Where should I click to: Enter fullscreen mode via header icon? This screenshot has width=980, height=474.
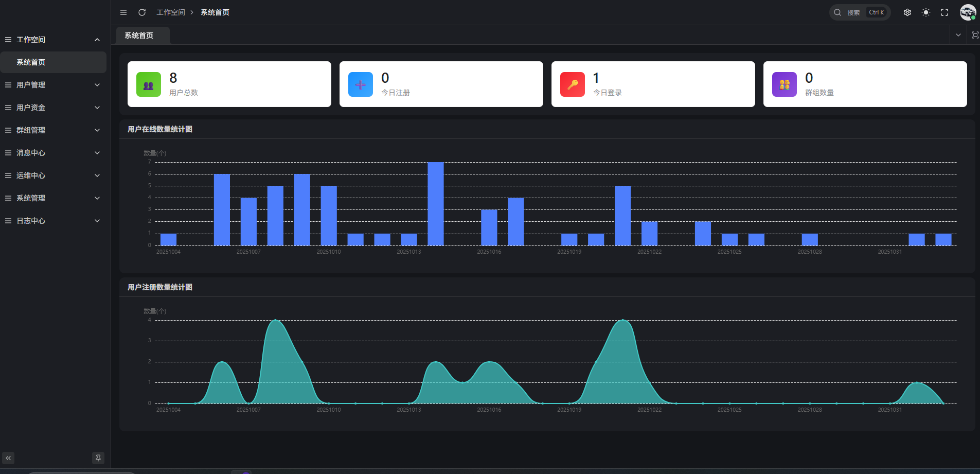coord(945,12)
